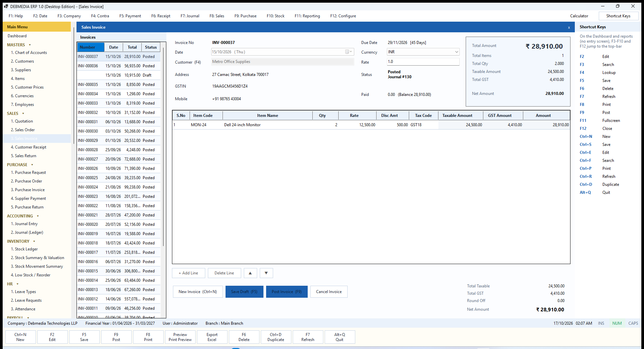This screenshot has width=644, height=349.
Task: Click the Delete Line button
Action: [x=224, y=273]
